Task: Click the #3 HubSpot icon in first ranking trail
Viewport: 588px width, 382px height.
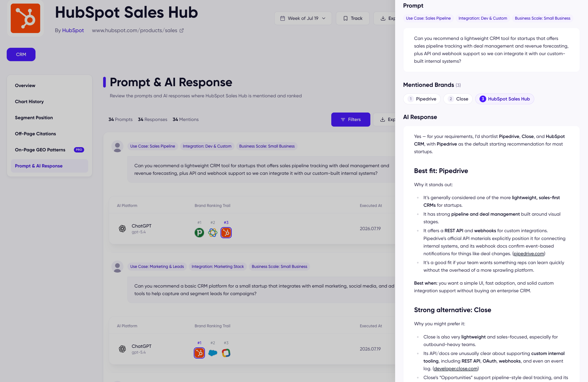Action: tap(226, 232)
